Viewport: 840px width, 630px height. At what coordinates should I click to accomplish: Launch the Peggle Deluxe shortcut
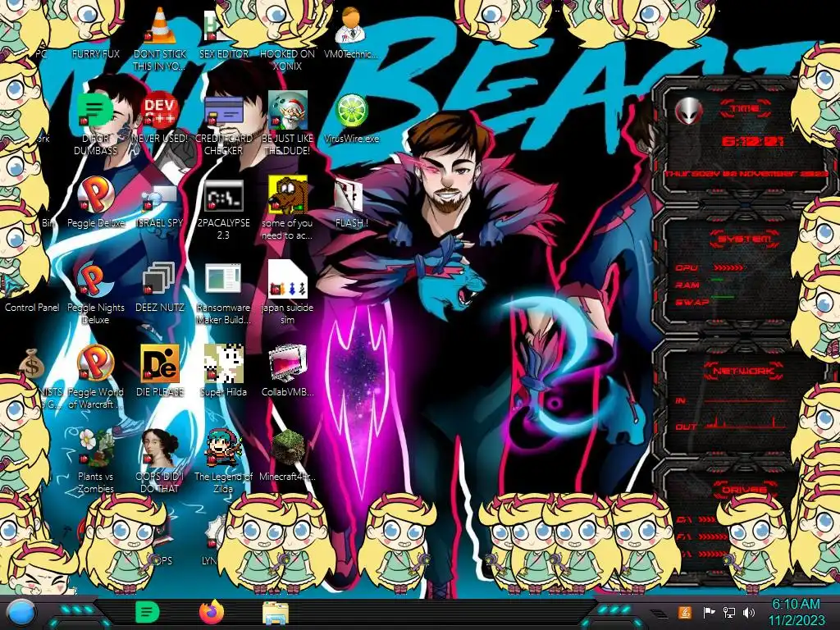pos(95,203)
